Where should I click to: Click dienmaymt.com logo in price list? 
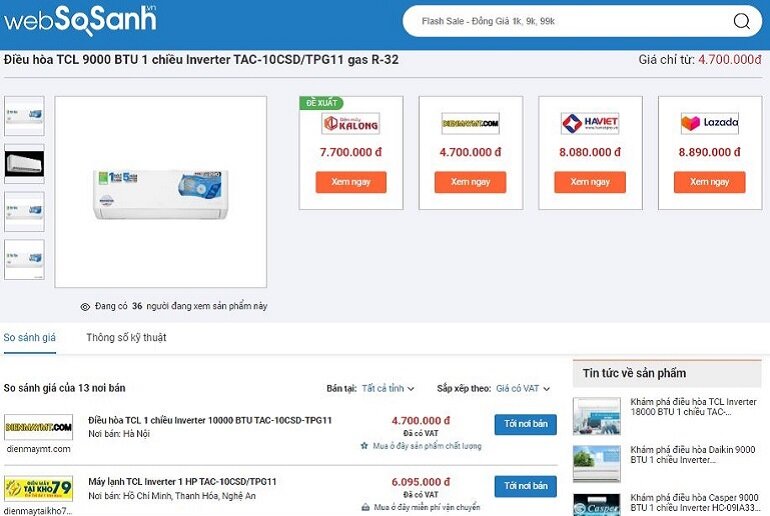pyautogui.click(x=38, y=427)
